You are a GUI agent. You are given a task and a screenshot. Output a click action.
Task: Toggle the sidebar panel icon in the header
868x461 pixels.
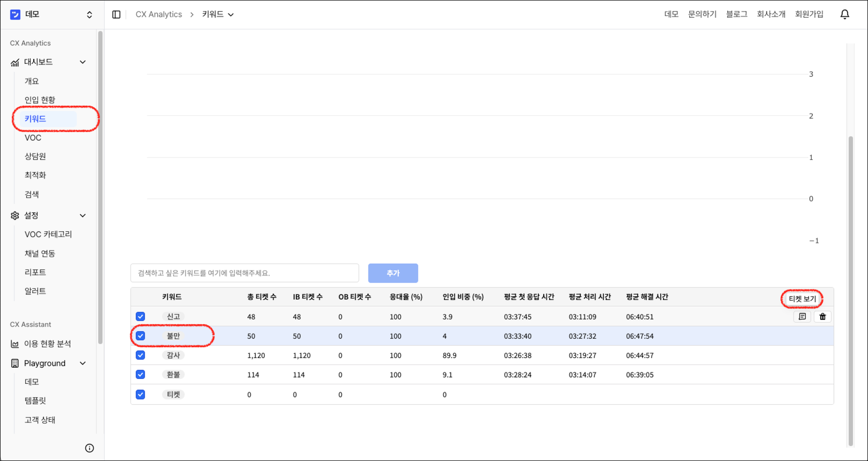click(116, 14)
